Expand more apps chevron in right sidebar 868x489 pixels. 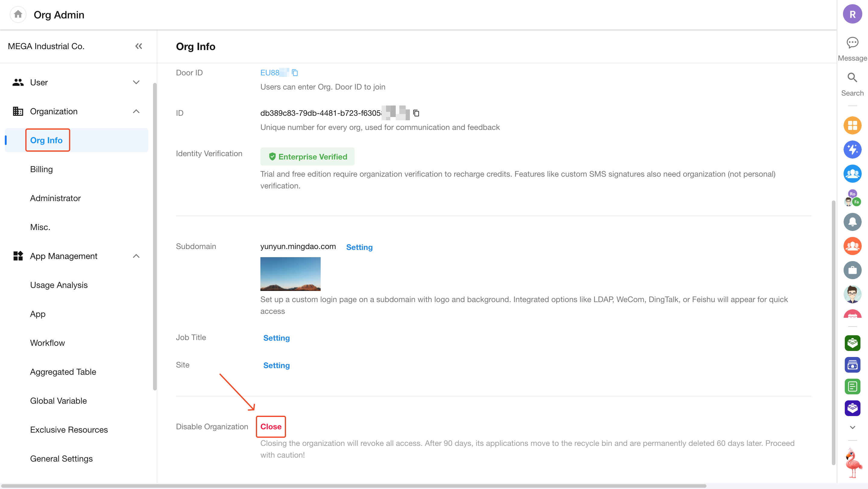[x=852, y=427]
